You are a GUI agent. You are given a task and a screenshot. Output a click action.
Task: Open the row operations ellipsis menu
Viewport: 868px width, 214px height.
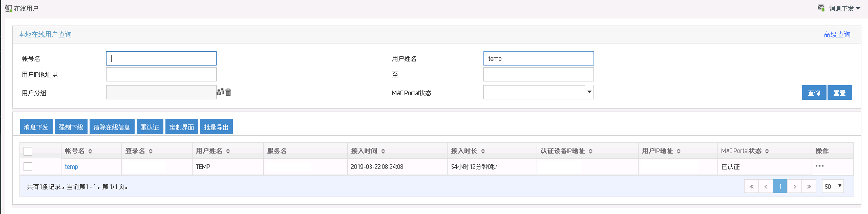coord(819,166)
